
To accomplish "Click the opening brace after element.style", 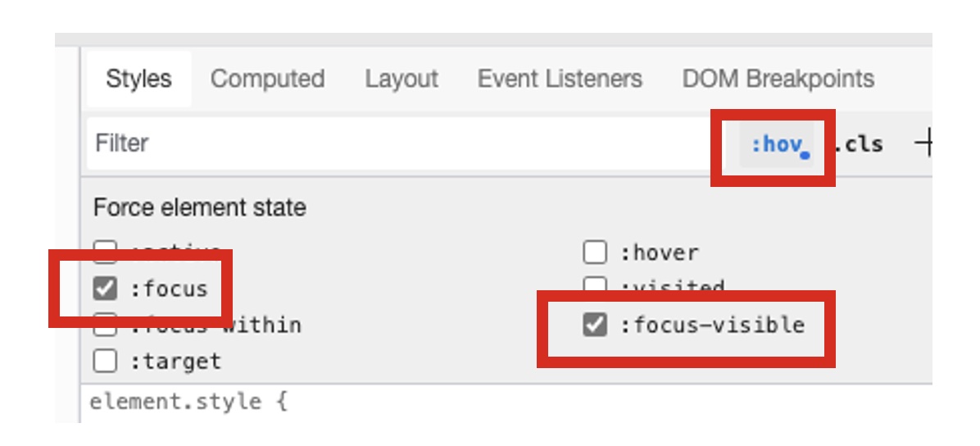I will click(x=281, y=403).
